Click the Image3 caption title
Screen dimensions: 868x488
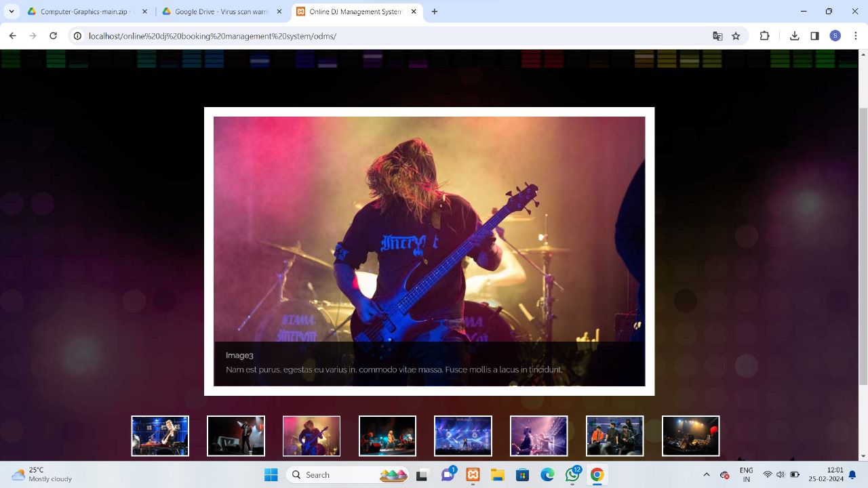pos(239,355)
